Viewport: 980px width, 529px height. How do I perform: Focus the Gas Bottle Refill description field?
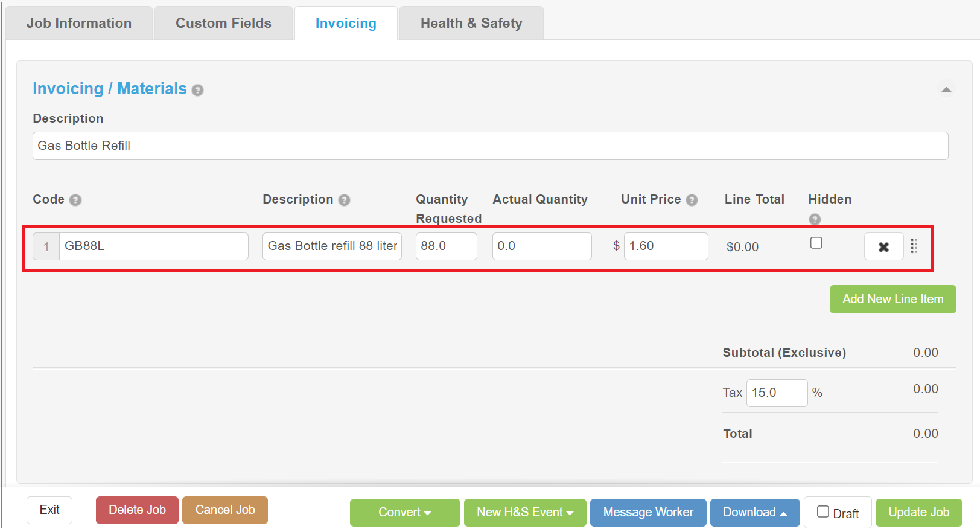click(491, 146)
